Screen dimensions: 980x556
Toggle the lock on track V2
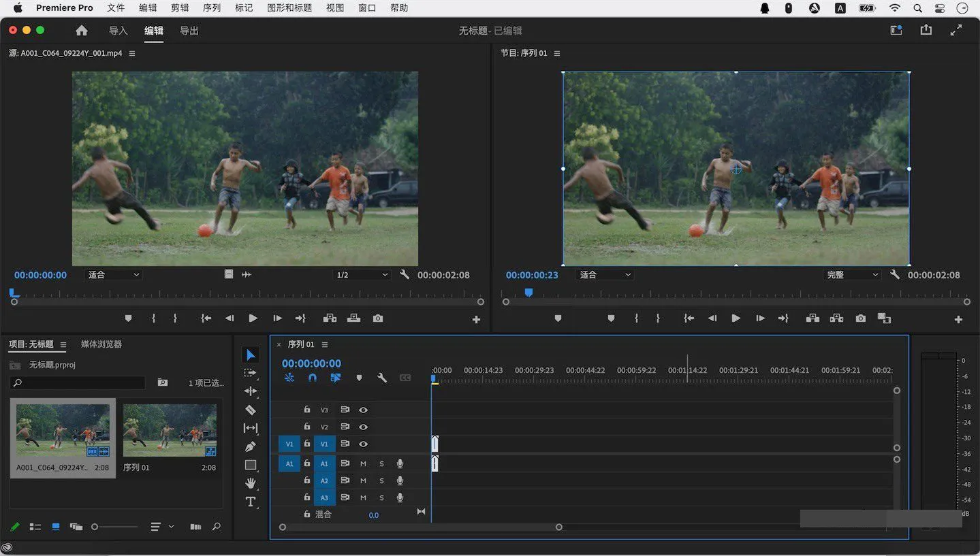[307, 427]
